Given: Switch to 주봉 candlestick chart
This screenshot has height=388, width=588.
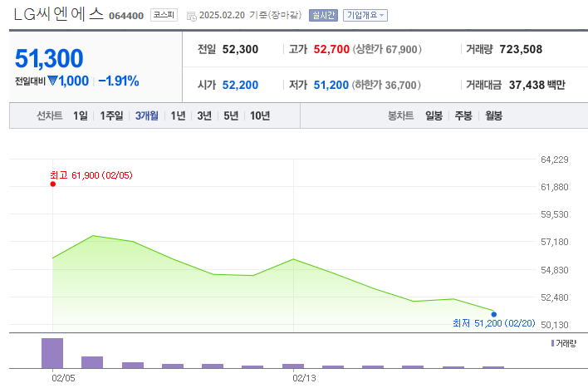Looking at the screenshot, I should 463,115.
